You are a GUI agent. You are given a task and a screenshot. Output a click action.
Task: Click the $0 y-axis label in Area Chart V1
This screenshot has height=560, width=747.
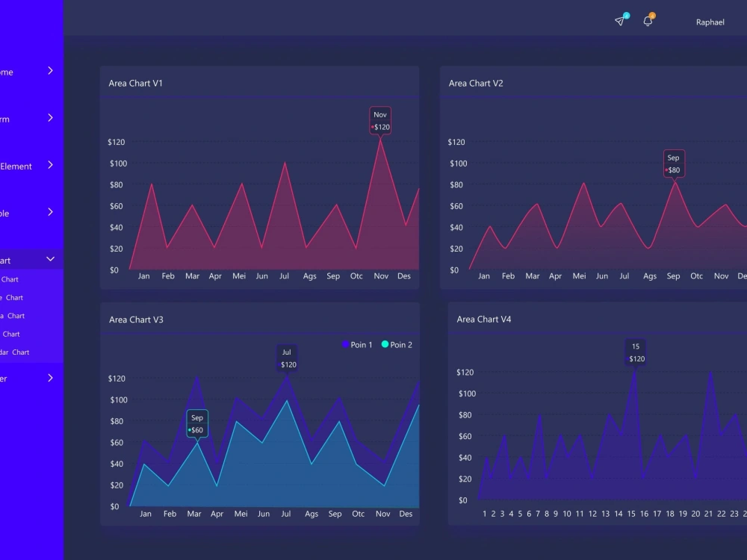[114, 270]
